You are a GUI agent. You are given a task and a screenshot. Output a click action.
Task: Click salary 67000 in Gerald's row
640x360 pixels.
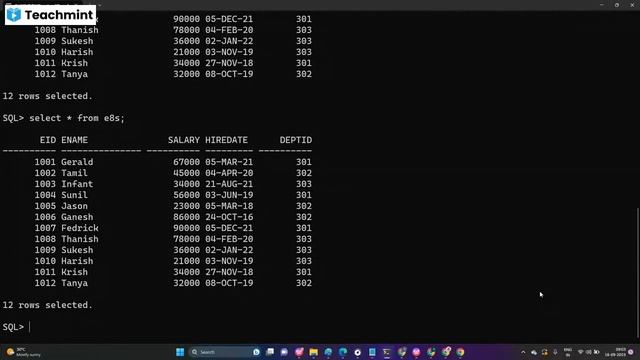(187, 162)
